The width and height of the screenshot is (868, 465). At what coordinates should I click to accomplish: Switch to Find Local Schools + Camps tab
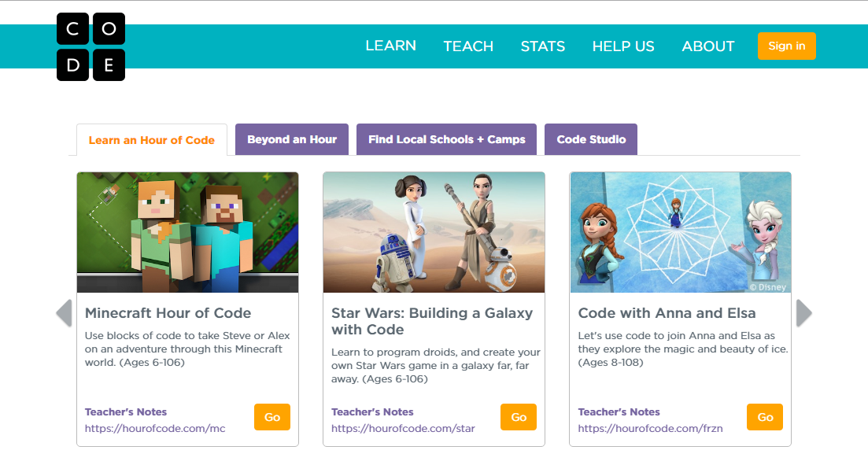click(447, 139)
